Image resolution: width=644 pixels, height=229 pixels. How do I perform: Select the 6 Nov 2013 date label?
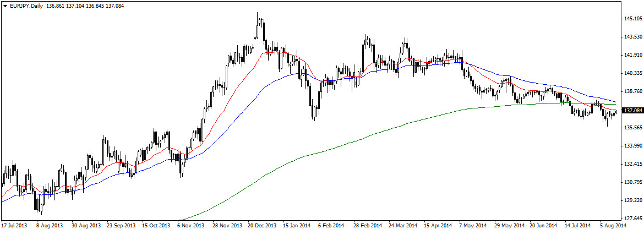click(x=191, y=225)
